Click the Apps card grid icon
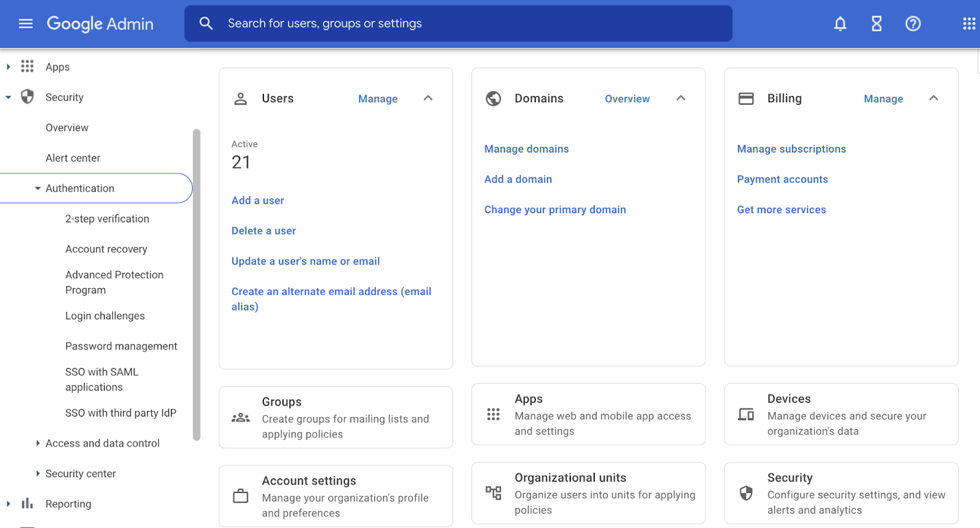Image resolution: width=980 pixels, height=528 pixels. click(x=494, y=415)
